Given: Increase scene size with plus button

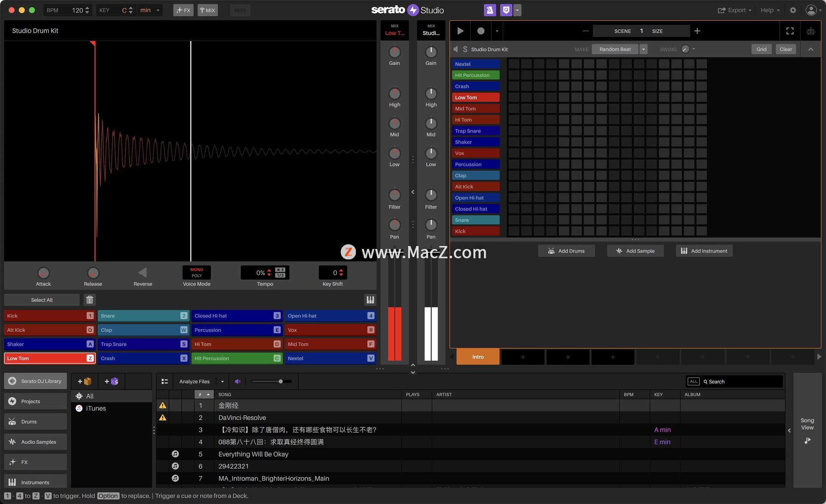Looking at the screenshot, I should [697, 31].
